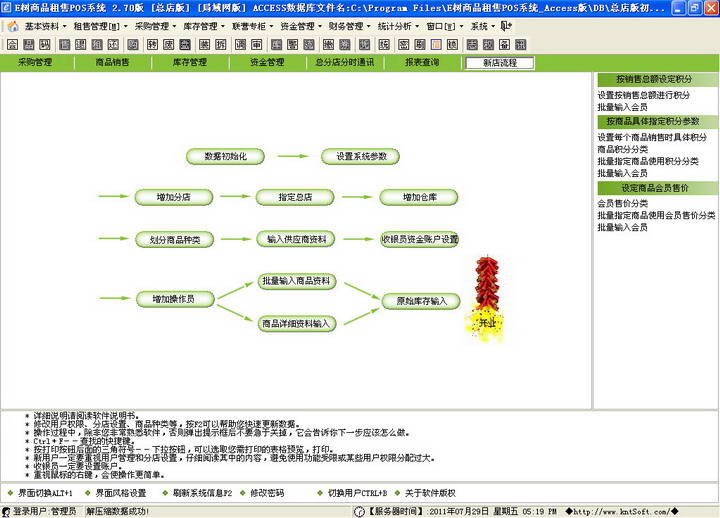This screenshot has width=720, height=518.
Task: Open the 会员售价分类 link
Action: click(x=623, y=203)
